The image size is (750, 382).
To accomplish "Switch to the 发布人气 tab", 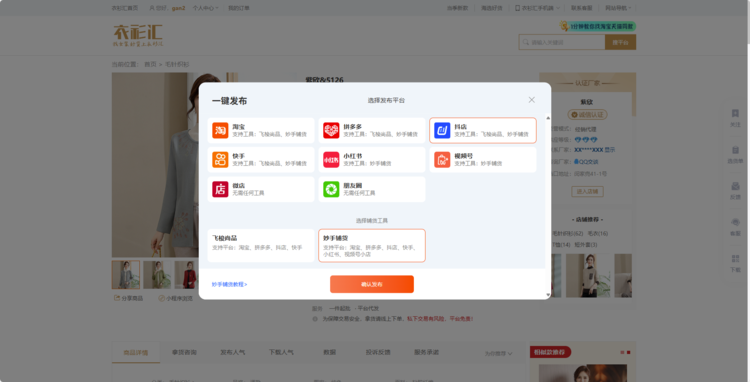I will coord(232,352).
